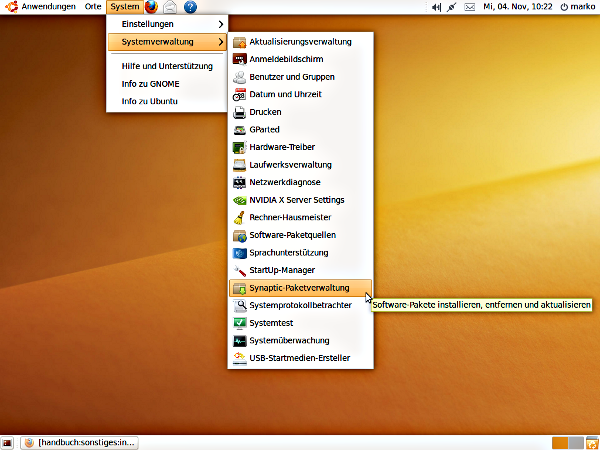Open the blue help icon in panel
600x450 pixels.
coord(190,7)
